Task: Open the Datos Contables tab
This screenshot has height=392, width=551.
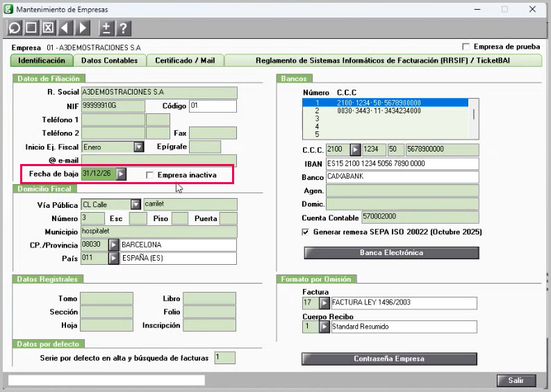Action: tap(110, 60)
